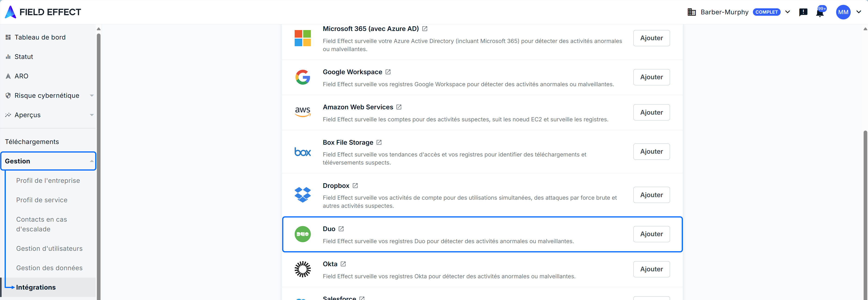Open Amazon Web Services external link icon
Screen dimensions: 868x300
(x=399, y=107)
